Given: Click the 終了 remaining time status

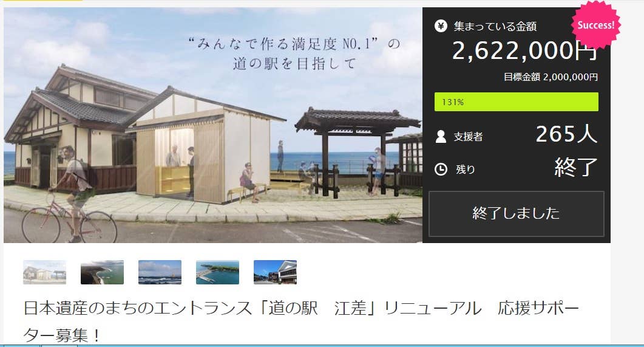Looking at the screenshot, I should [576, 167].
